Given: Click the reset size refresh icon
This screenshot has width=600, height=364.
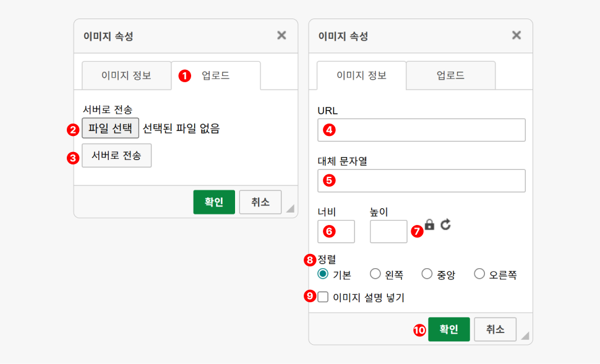Looking at the screenshot, I should click(446, 225).
